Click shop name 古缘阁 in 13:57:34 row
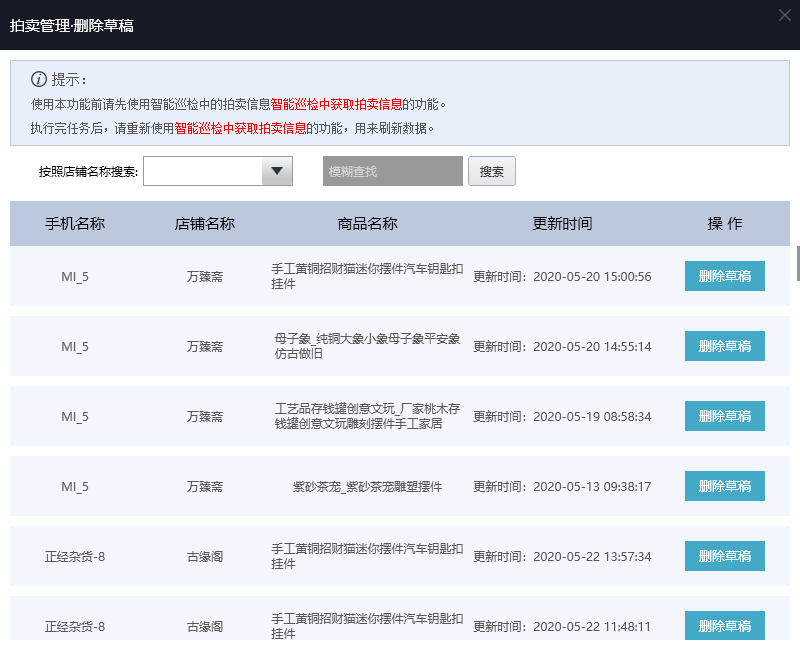 [205, 556]
